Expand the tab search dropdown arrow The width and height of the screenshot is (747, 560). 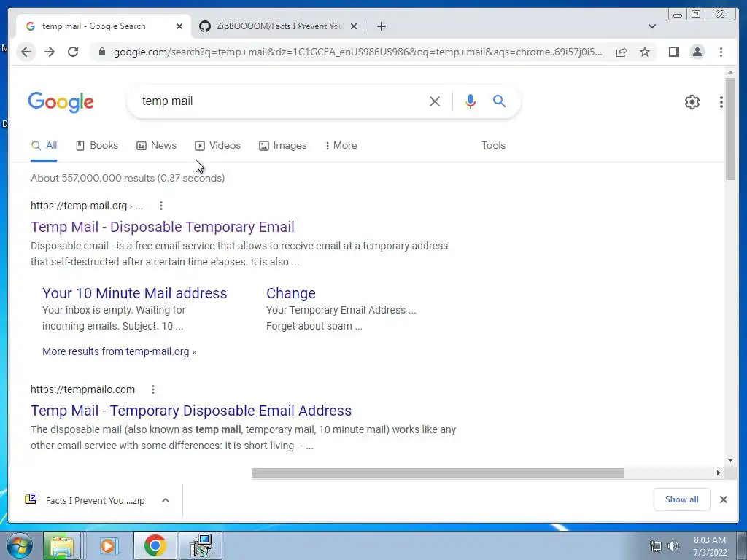[x=652, y=26]
